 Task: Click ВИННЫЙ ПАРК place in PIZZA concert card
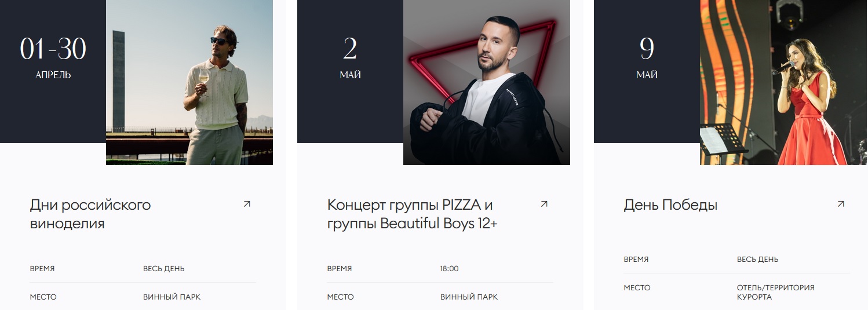469,297
